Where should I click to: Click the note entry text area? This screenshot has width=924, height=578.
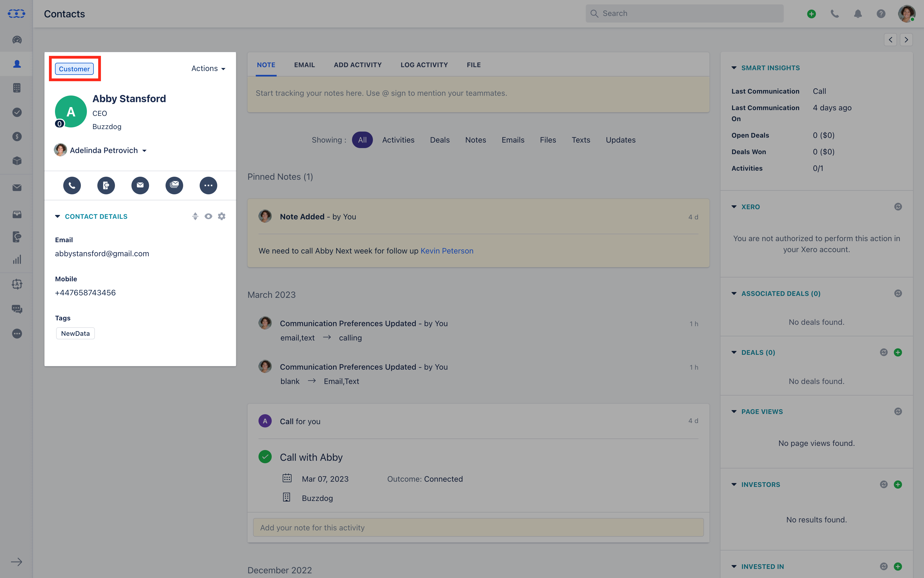pos(479,94)
